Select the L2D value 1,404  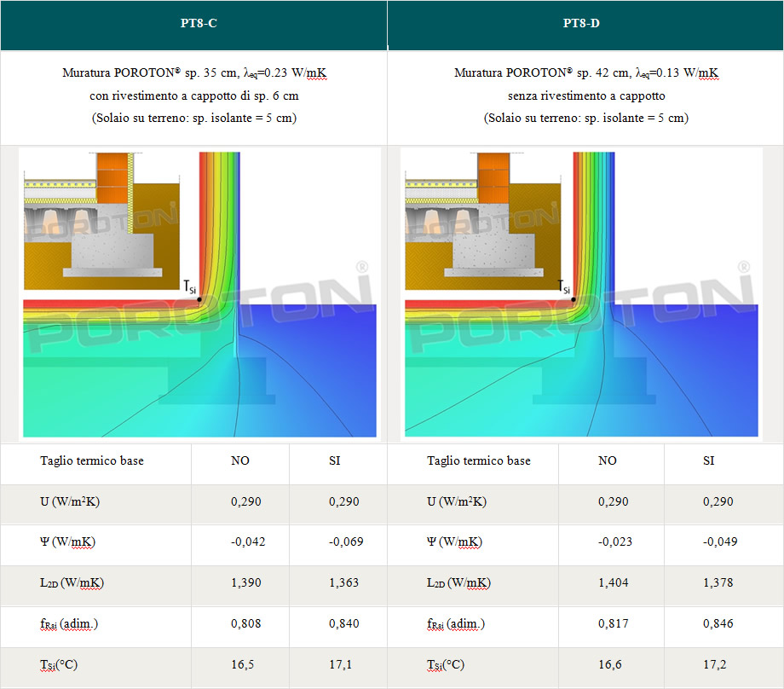click(x=614, y=583)
